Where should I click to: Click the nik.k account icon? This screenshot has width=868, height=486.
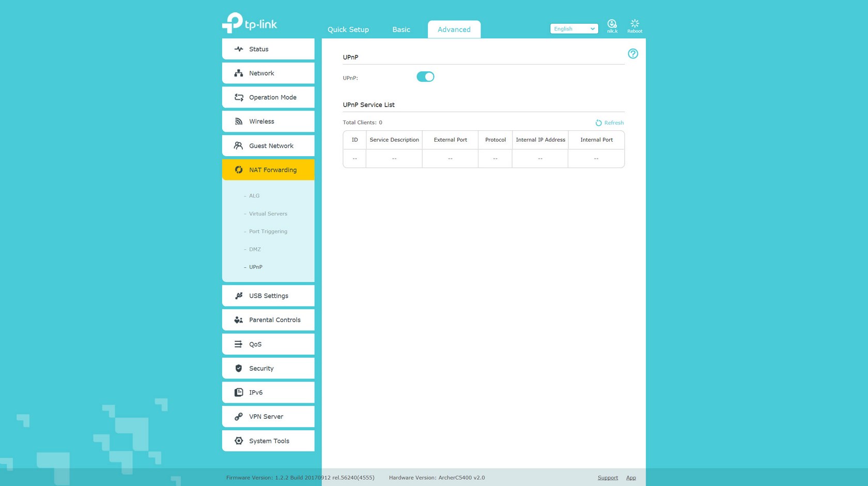tap(612, 23)
